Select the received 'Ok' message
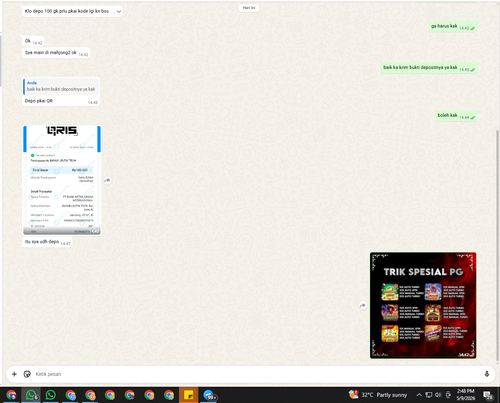The image size is (500, 403). pos(33,42)
